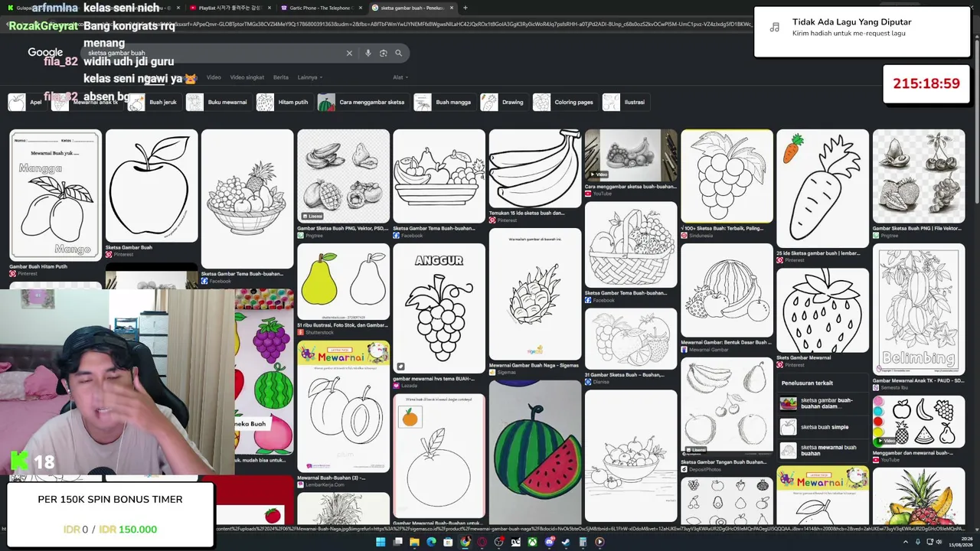This screenshot has height=551, width=980.
Task: Open Google Lens image search
Action: tap(384, 54)
